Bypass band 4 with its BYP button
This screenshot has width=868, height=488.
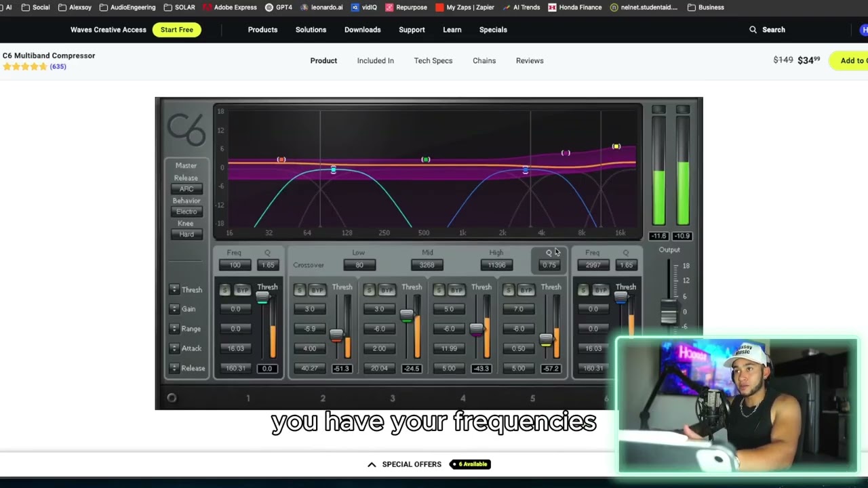456,290
